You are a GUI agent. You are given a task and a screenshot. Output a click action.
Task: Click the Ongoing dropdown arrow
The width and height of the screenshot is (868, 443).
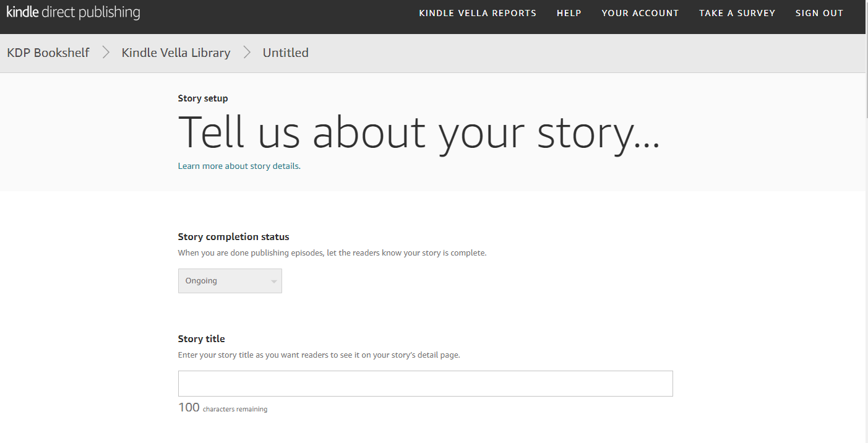point(273,282)
